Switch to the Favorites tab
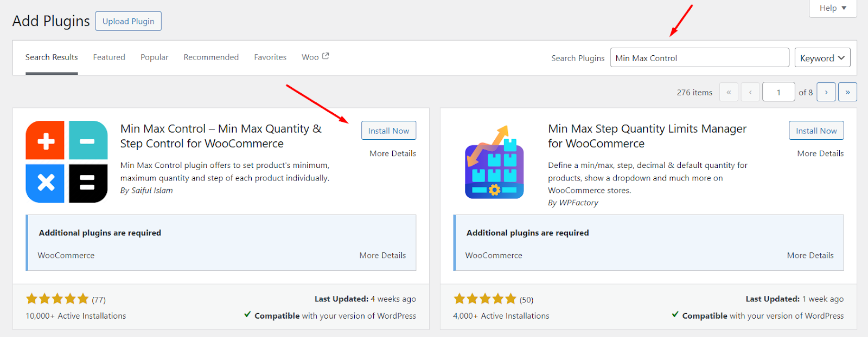Screen dimensions: 868x337 (270, 57)
